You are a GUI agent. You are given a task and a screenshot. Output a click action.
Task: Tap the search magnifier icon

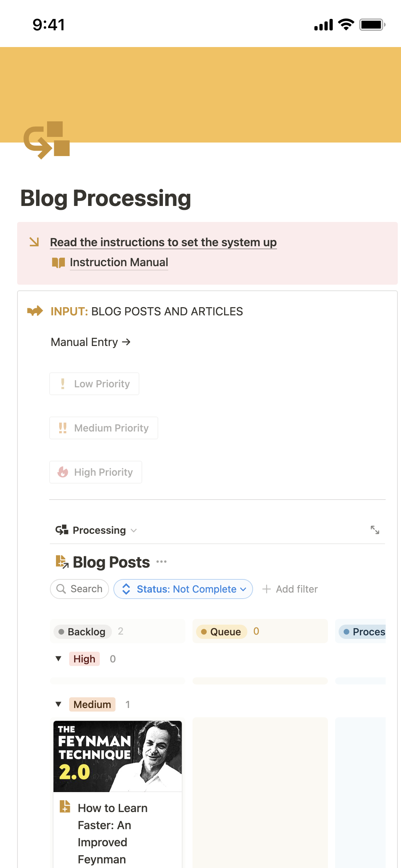(61, 589)
